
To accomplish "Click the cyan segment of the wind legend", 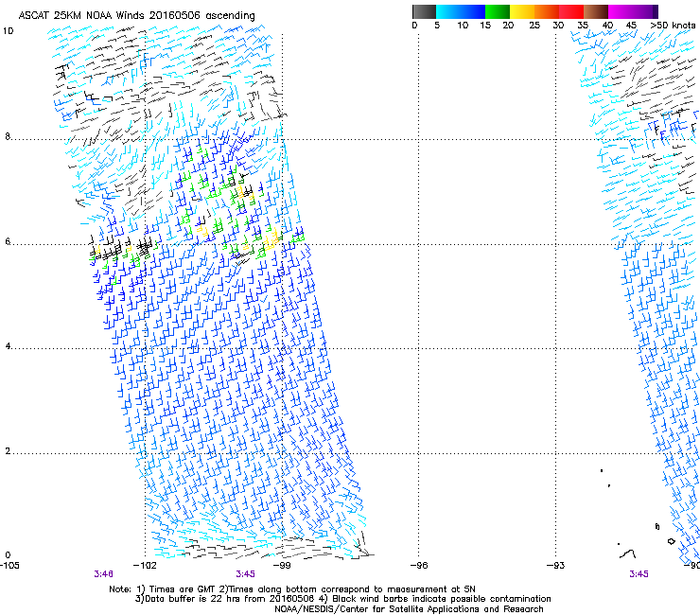I will click(x=448, y=11).
